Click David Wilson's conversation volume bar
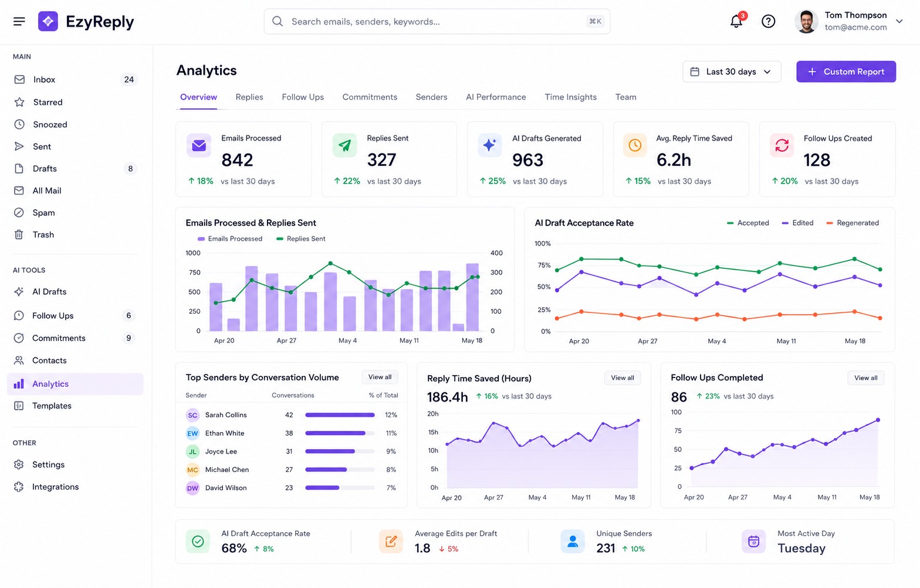This screenshot has width=920, height=588. (x=340, y=488)
